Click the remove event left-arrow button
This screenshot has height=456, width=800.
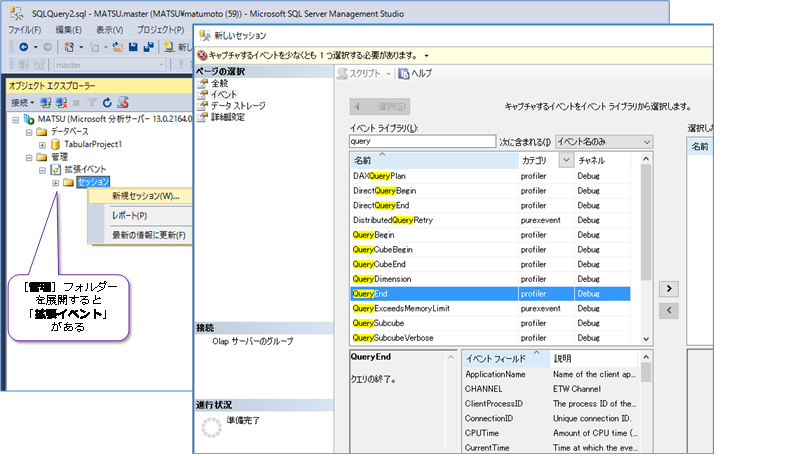pos(669,310)
